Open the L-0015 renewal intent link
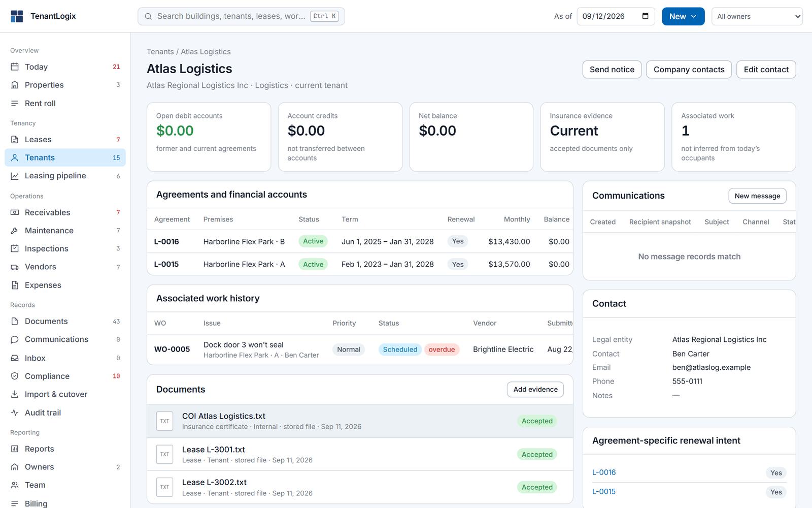 click(604, 492)
